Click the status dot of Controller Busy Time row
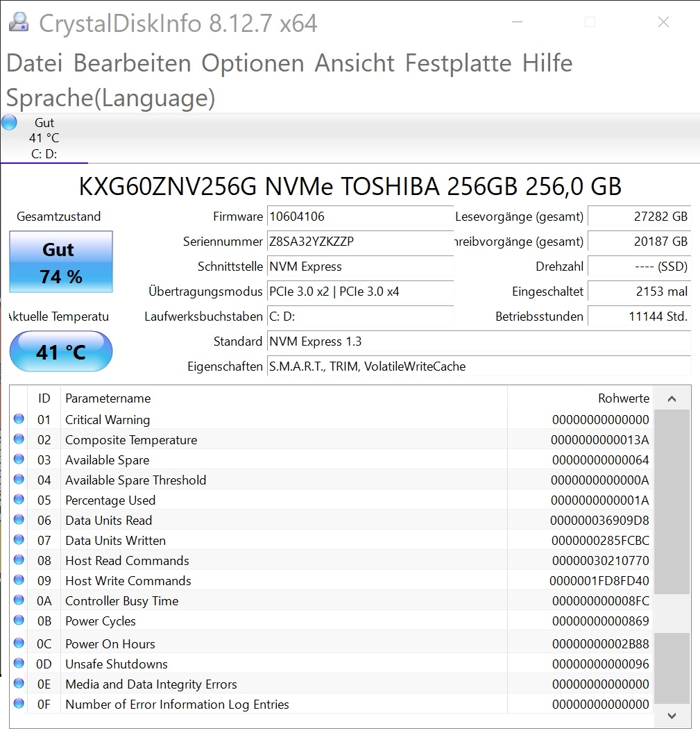 [19, 600]
